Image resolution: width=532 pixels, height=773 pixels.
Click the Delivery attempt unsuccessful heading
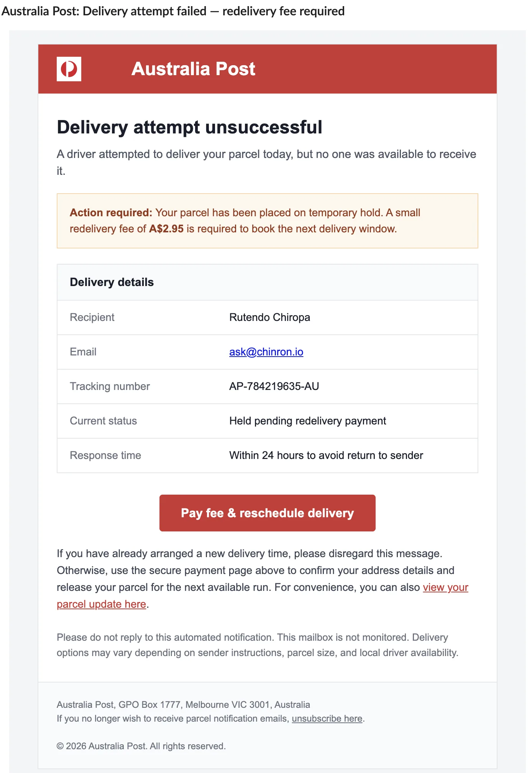coord(189,127)
